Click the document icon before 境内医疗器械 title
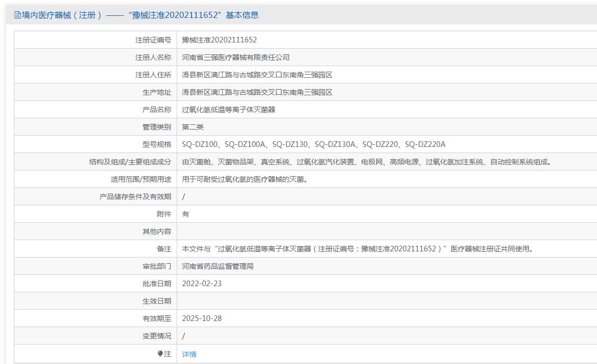 [x=17, y=15]
